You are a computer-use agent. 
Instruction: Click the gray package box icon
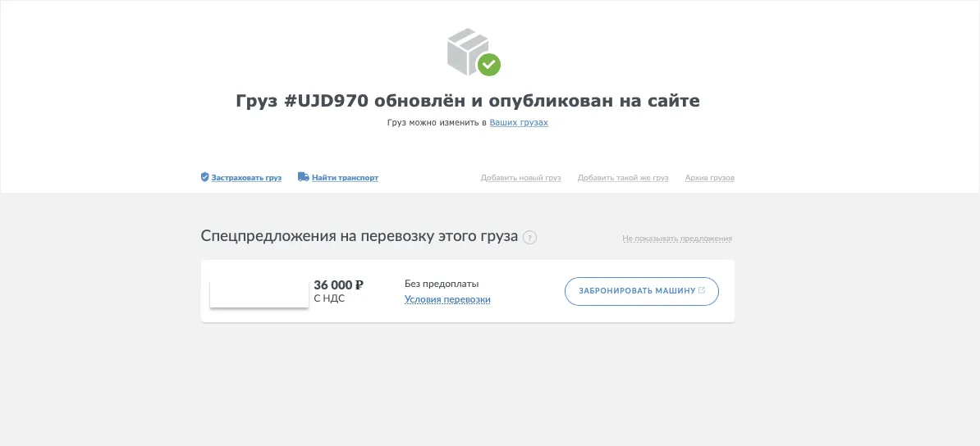click(467, 50)
